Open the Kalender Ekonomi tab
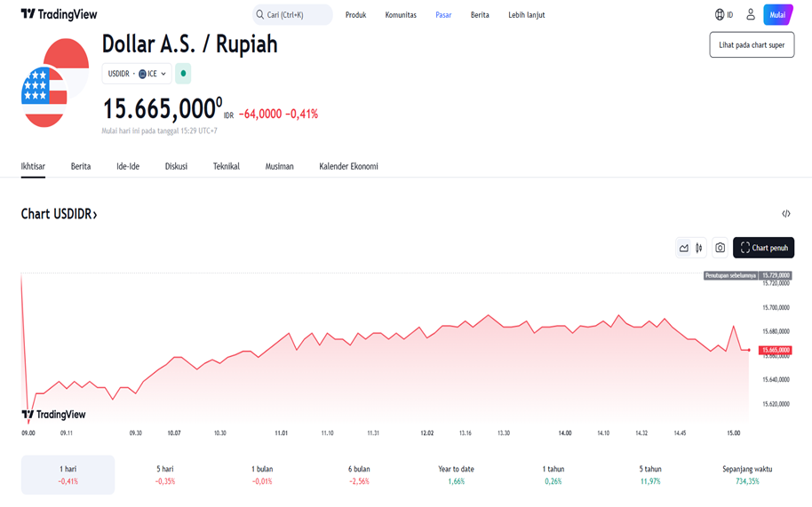812x507 pixels. 348,166
